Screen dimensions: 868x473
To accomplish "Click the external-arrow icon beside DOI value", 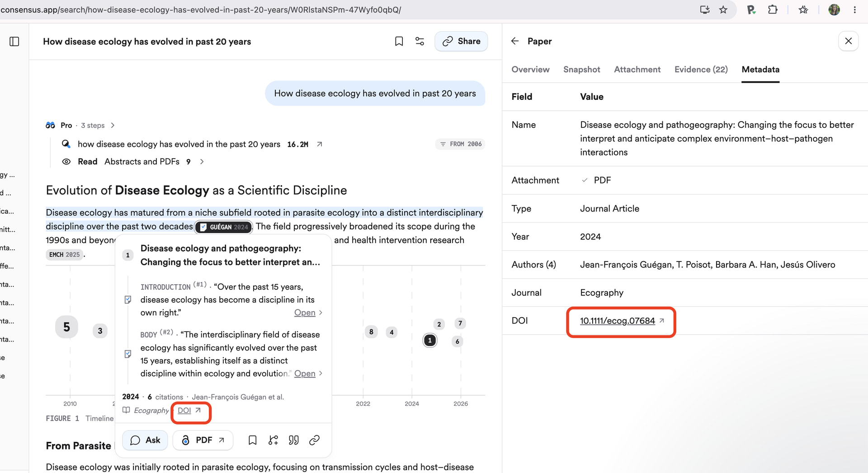I will (661, 320).
